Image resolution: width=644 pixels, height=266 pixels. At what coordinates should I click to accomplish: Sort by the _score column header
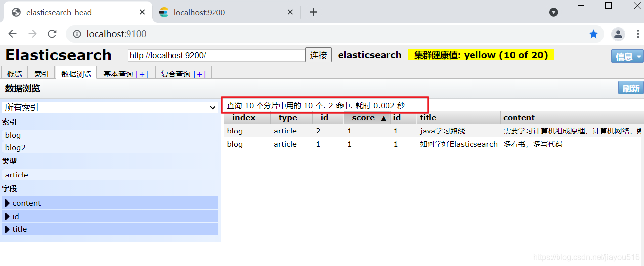tap(367, 118)
